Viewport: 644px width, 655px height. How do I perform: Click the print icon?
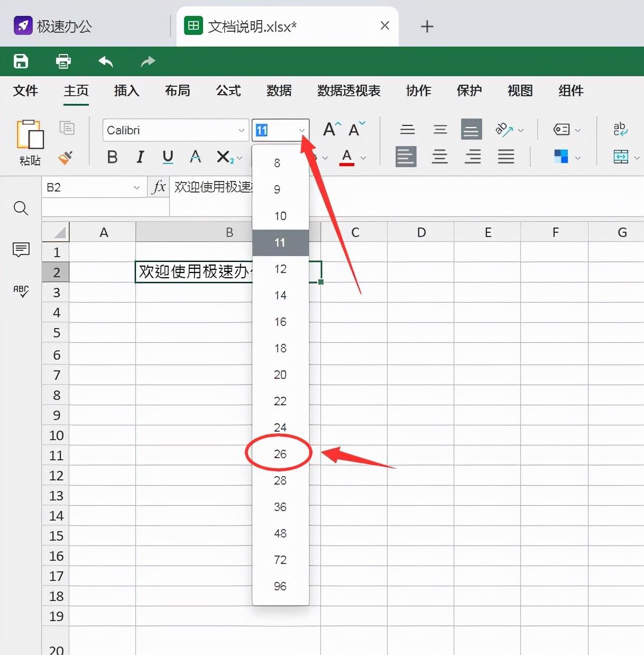pyautogui.click(x=63, y=61)
